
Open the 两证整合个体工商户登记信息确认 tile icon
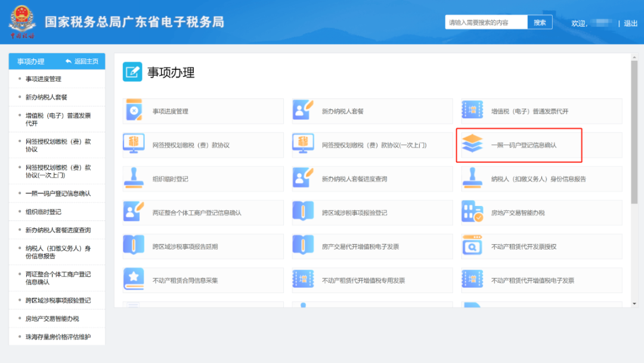134,212
